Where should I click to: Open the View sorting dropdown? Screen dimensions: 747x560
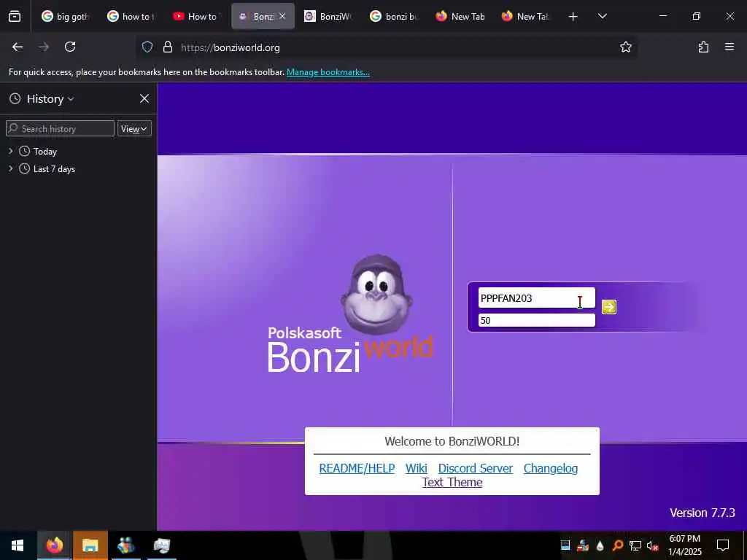click(x=134, y=128)
